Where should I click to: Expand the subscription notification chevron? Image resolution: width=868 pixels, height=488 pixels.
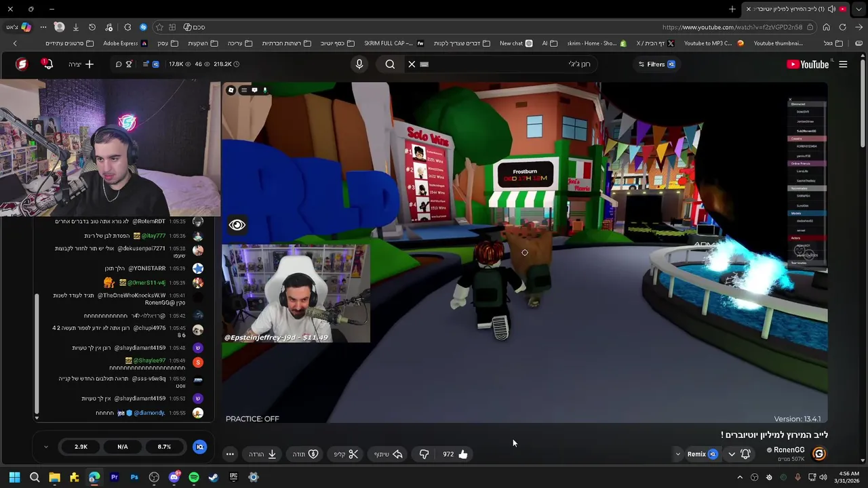[x=732, y=454]
